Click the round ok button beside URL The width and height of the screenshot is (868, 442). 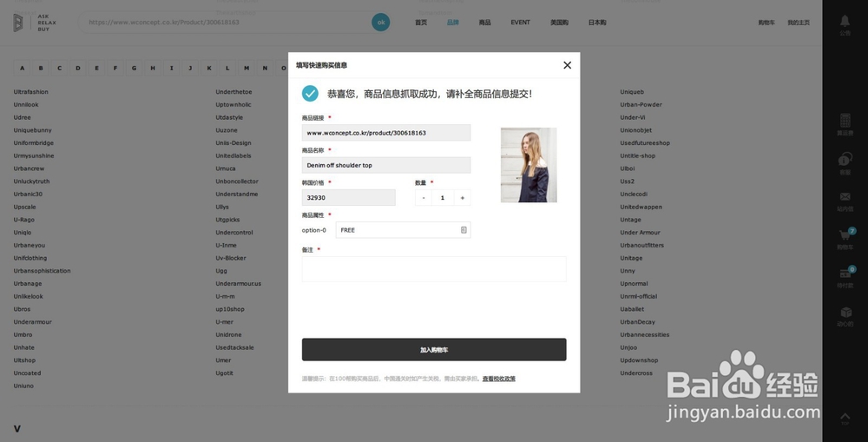pyautogui.click(x=381, y=23)
